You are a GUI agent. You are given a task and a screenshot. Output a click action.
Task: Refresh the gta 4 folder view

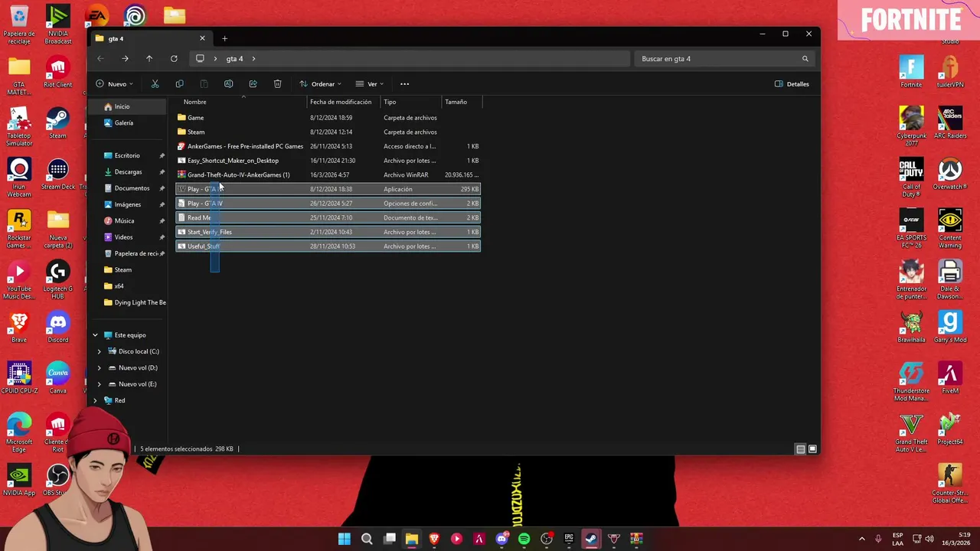[x=174, y=59]
